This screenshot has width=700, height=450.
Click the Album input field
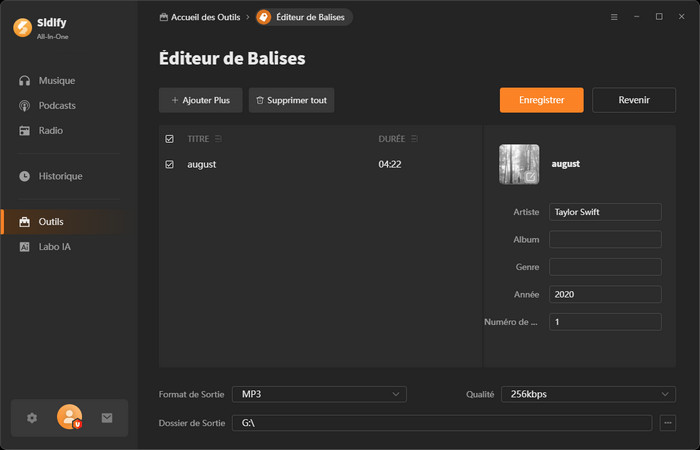pyautogui.click(x=605, y=240)
